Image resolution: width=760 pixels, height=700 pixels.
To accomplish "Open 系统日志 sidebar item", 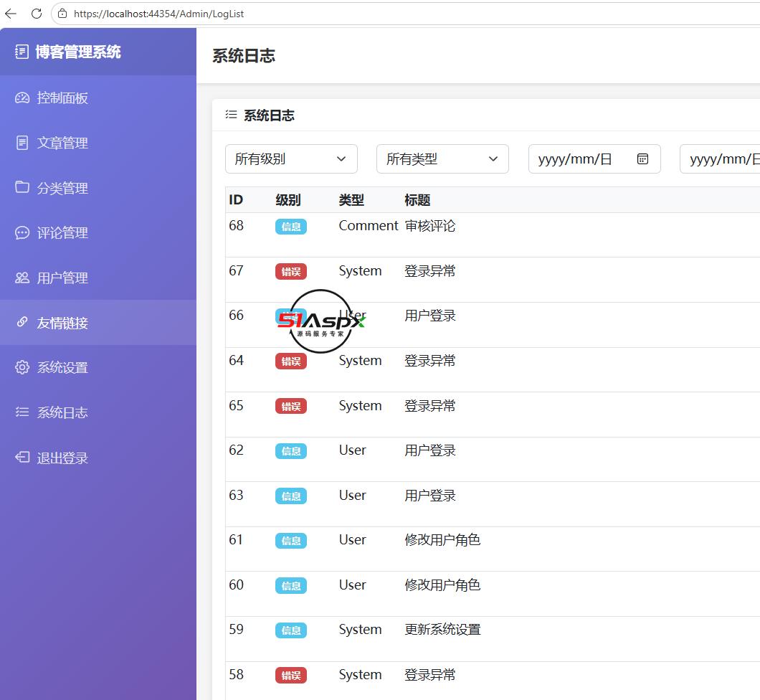I will [x=98, y=412].
